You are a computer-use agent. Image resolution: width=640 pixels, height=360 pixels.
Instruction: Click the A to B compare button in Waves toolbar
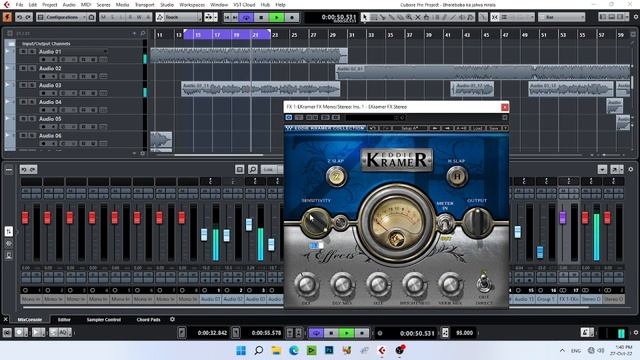click(461, 128)
